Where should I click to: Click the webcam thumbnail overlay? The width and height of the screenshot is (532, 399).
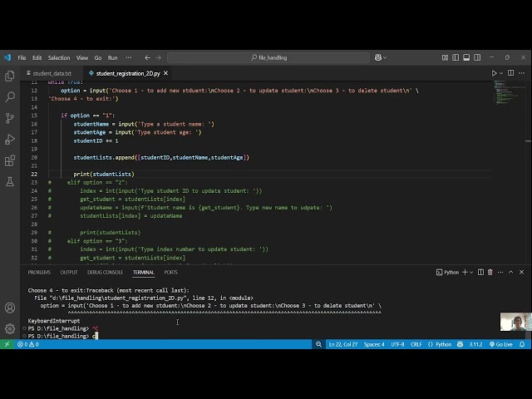(515, 322)
